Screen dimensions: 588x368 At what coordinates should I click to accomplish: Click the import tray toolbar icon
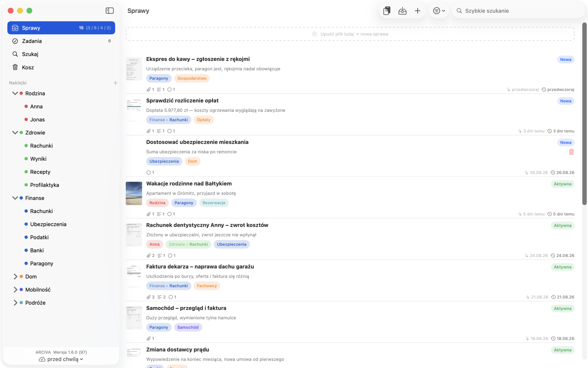coord(402,11)
